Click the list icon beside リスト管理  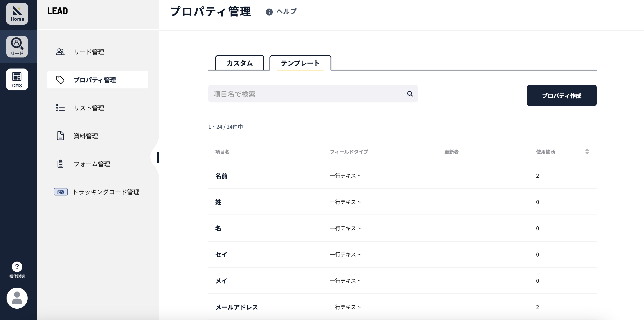(60, 108)
